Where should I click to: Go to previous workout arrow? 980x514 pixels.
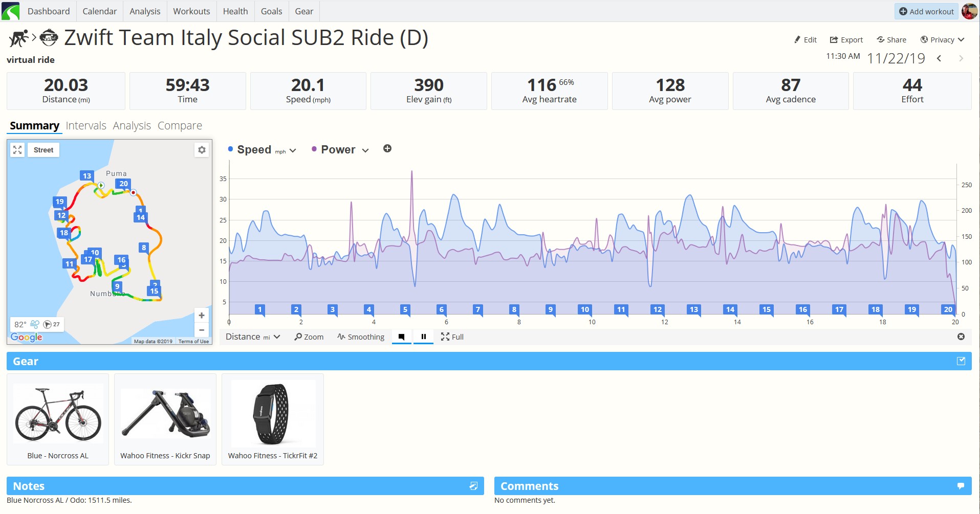click(939, 58)
